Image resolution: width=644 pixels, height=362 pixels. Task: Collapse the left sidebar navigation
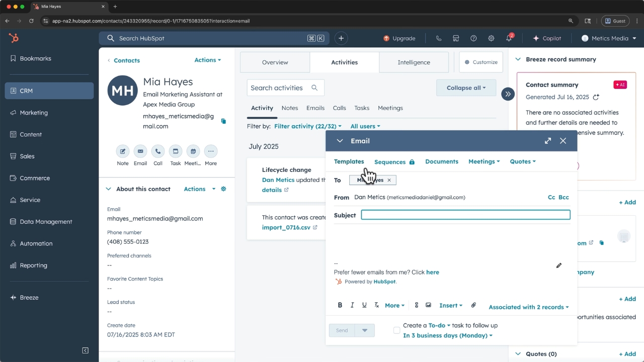click(x=85, y=350)
